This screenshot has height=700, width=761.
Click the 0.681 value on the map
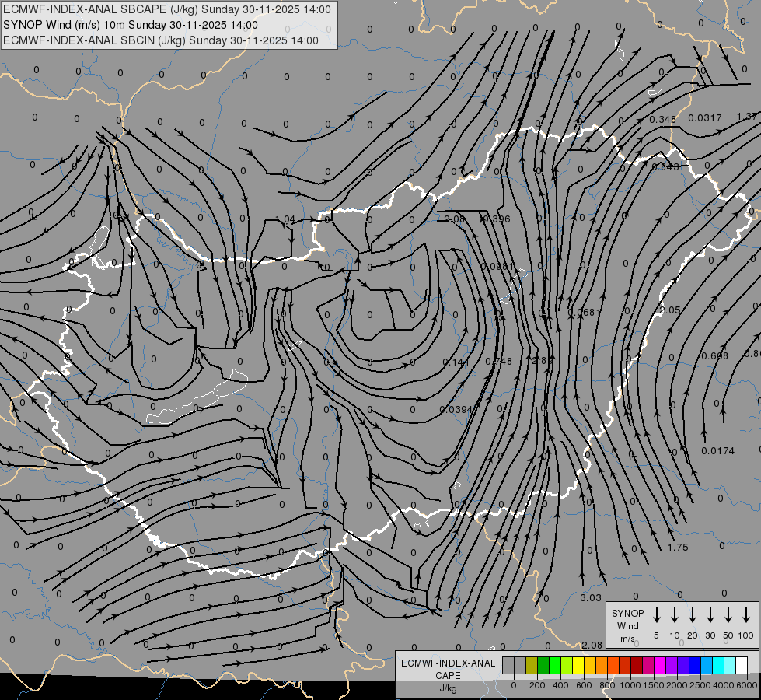point(585,313)
